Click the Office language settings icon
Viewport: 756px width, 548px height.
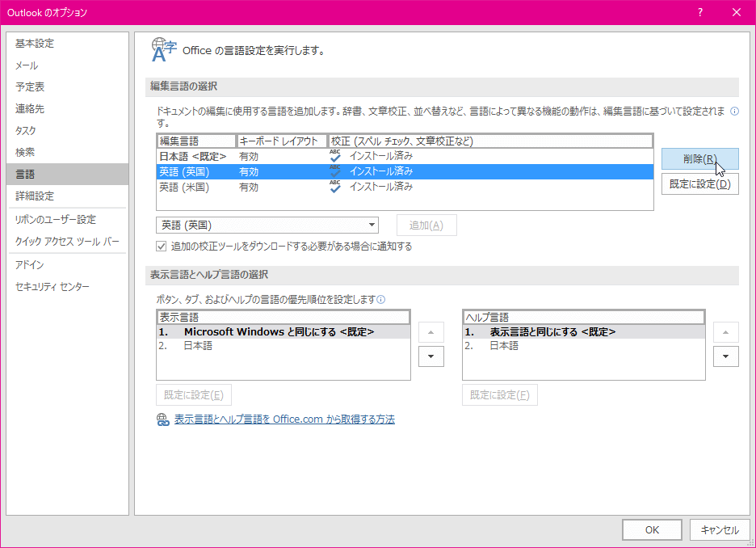coord(164,50)
